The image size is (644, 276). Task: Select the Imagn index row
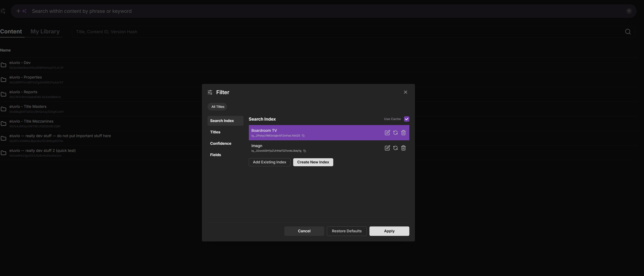329,148
